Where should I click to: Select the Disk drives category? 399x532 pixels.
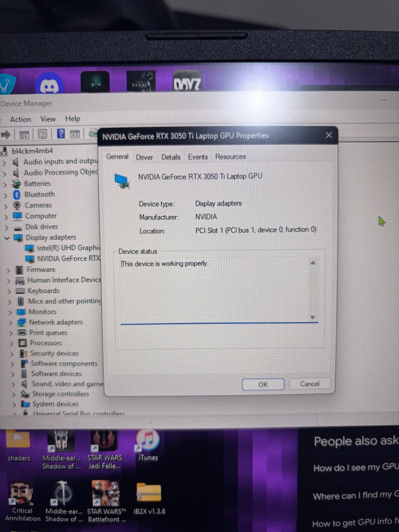(x=42, y=227)
